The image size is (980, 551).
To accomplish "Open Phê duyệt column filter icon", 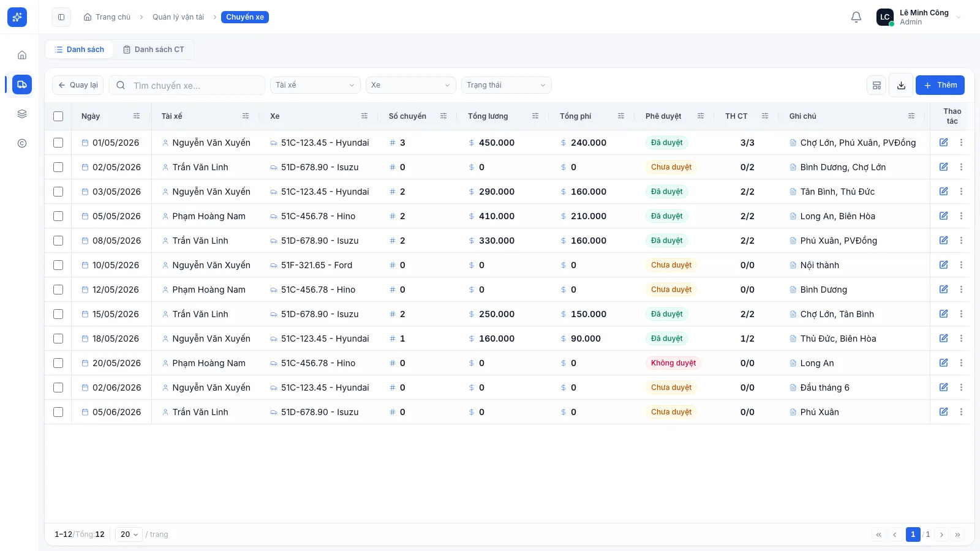I will [701, 116].
